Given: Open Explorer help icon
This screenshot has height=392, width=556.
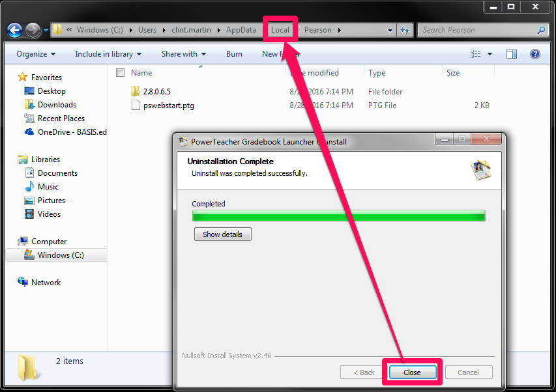Looking at the screenshot, I should coord(534,54).
